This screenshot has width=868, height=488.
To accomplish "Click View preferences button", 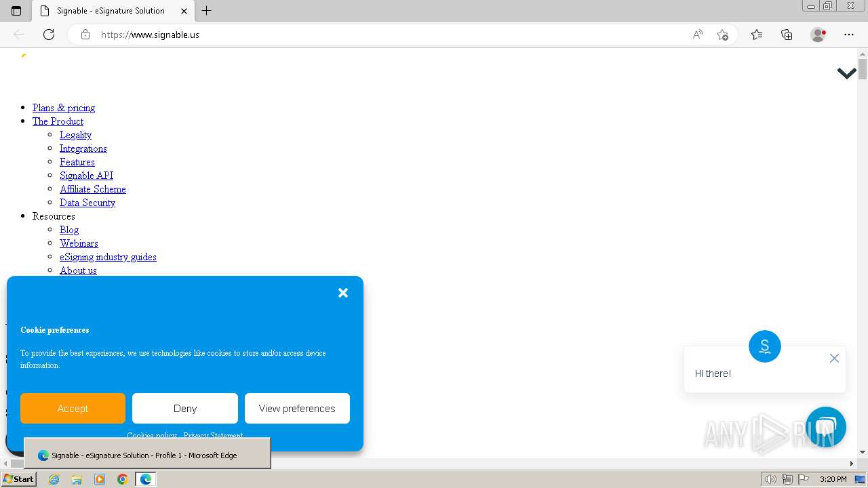I will coord(297,409).
